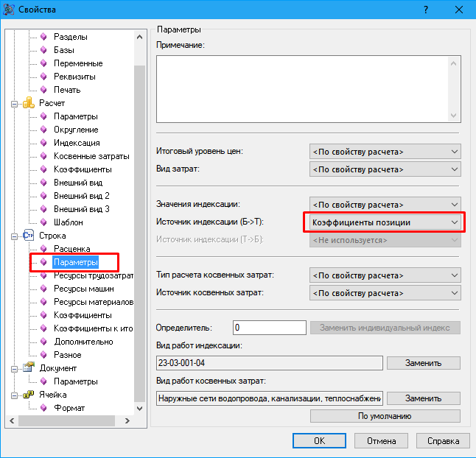The width and height of the screenshot is (476, 458).
Task: Click the application icon in the title bar
Action: 8,10
